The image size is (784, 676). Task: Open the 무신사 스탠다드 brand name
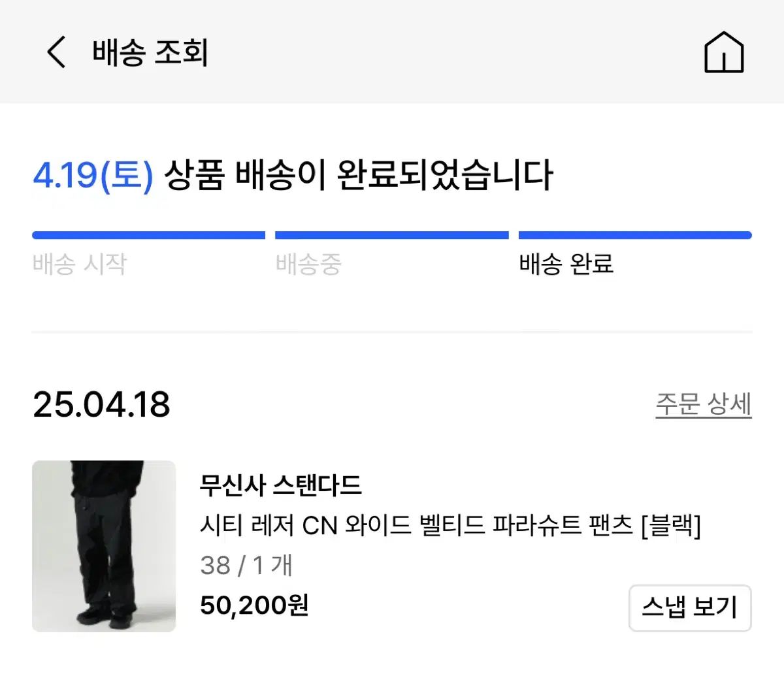[280, 485]
